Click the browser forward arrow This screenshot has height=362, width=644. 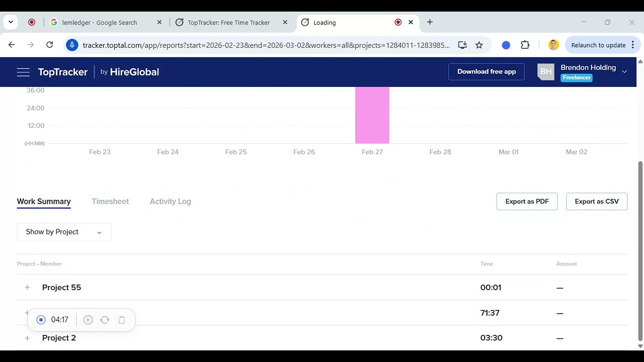pos(31,45)
